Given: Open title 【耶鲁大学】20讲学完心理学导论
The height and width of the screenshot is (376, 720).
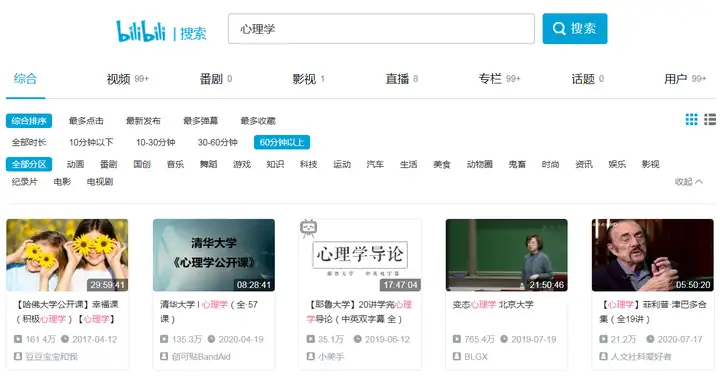Looking at the screenshot, I should click(359, 311).
